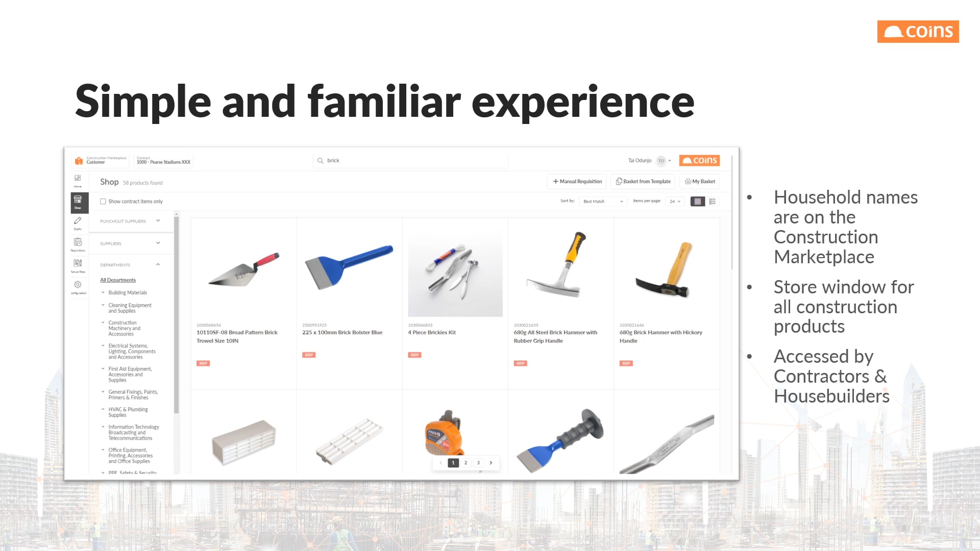Click the list view layout icon
This screenshot has height=551, width=980.
(712, 201)
